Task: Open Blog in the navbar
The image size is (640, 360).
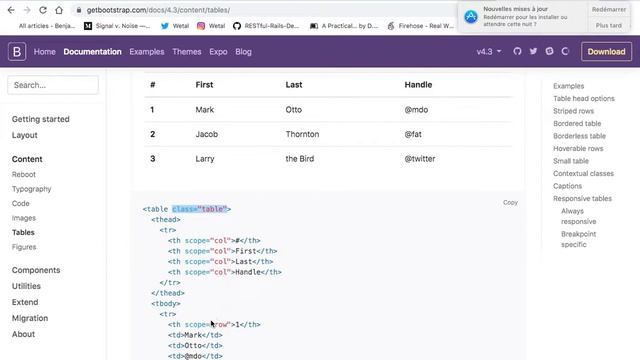Action: 243,52
